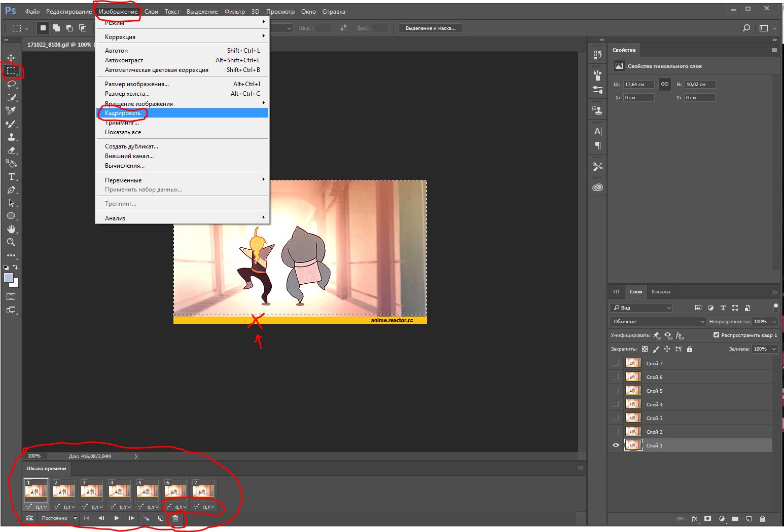Create a new group folder in Layers panel
This screenshot has height=532, width=784.
[x=735, y=519]
